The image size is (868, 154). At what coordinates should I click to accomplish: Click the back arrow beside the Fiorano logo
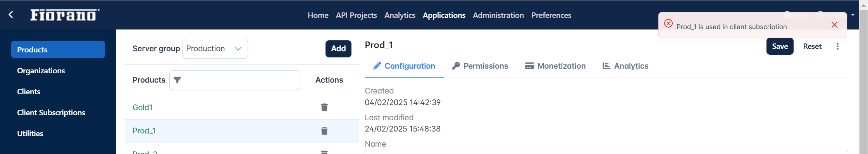tap(11, 15)
